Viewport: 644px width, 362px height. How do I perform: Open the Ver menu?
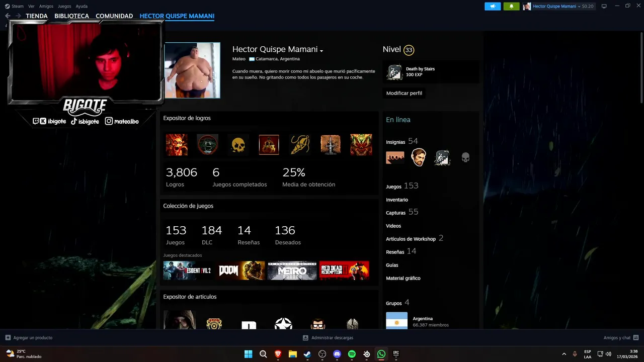tap(31, 6)
